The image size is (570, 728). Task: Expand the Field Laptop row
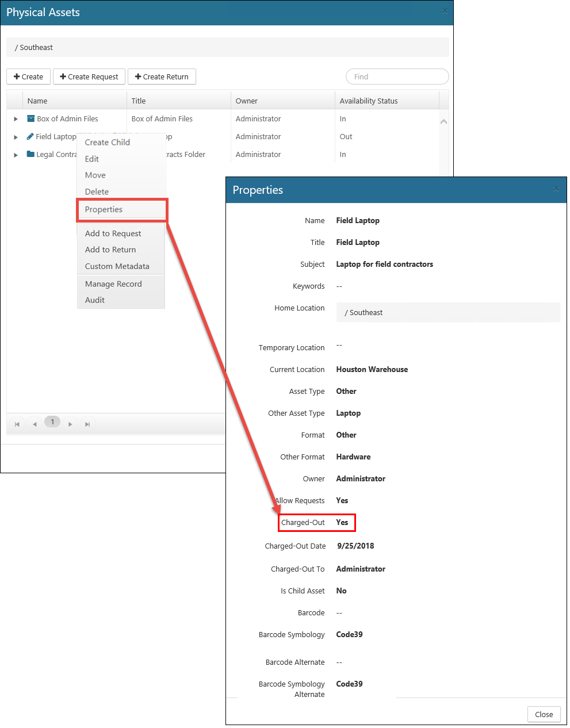[x=16, y=137]
